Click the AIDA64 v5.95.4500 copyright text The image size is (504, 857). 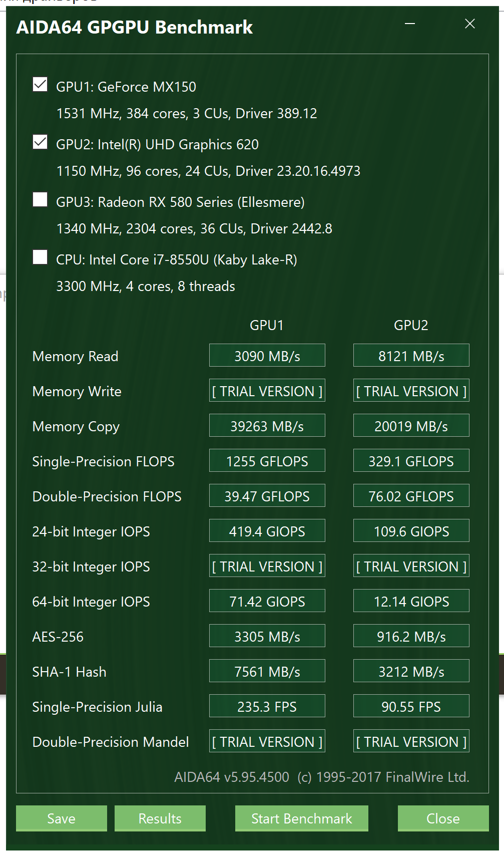322,777
